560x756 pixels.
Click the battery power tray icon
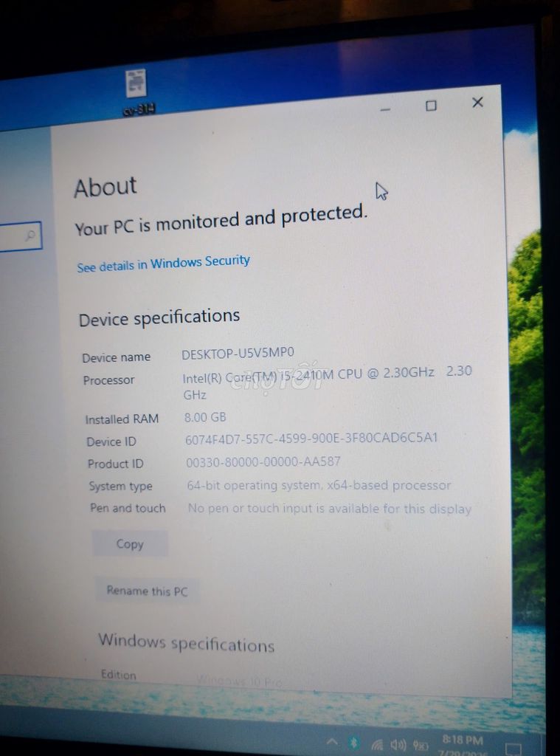[x=420, y=746]
